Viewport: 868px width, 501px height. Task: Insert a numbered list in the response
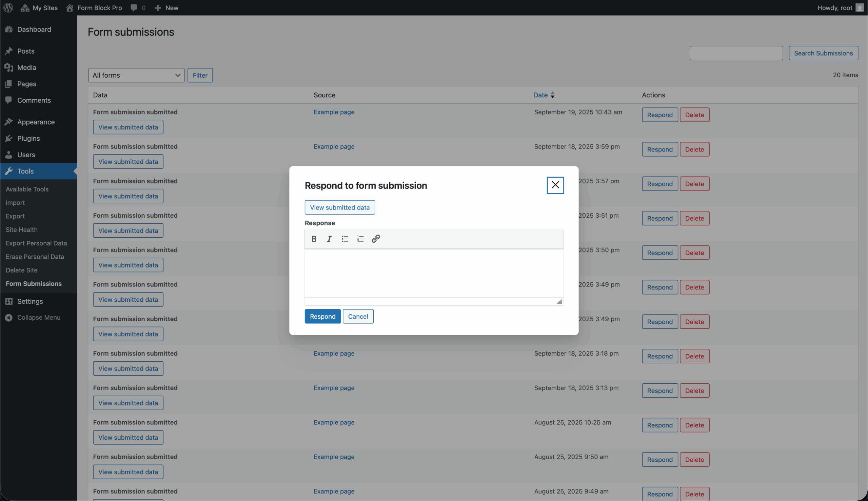360,238
